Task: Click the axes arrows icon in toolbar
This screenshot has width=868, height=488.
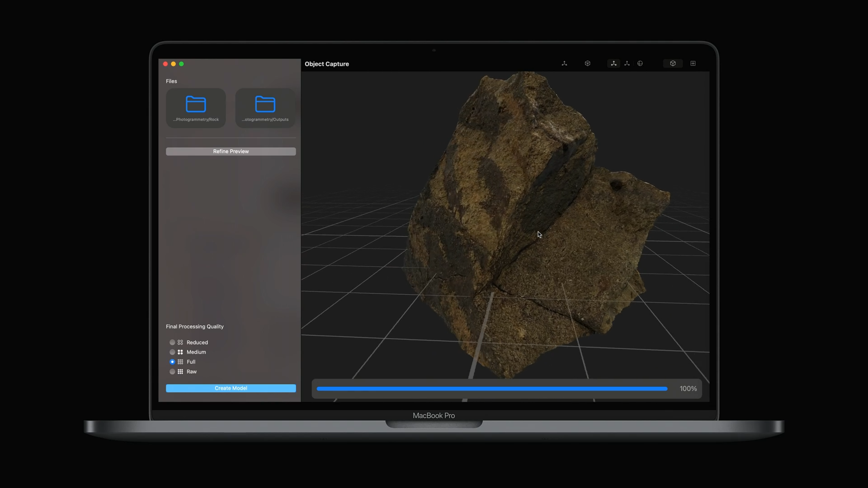Action: [564, 64]
